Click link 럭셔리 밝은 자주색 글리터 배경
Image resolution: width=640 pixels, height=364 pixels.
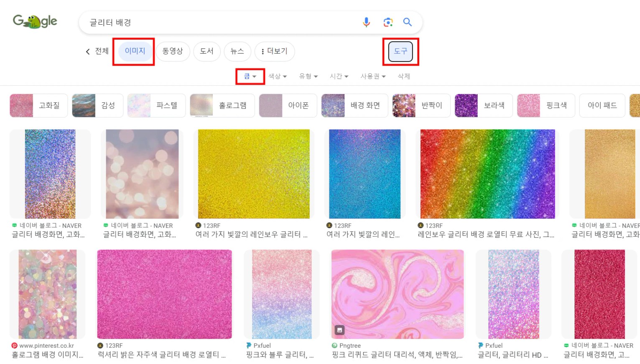click(161, 355)
